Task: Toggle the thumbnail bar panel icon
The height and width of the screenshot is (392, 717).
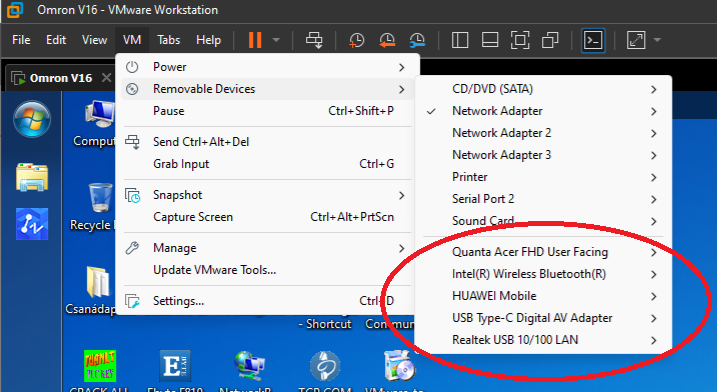Action: pyautogui.click(x=490, y=40)
